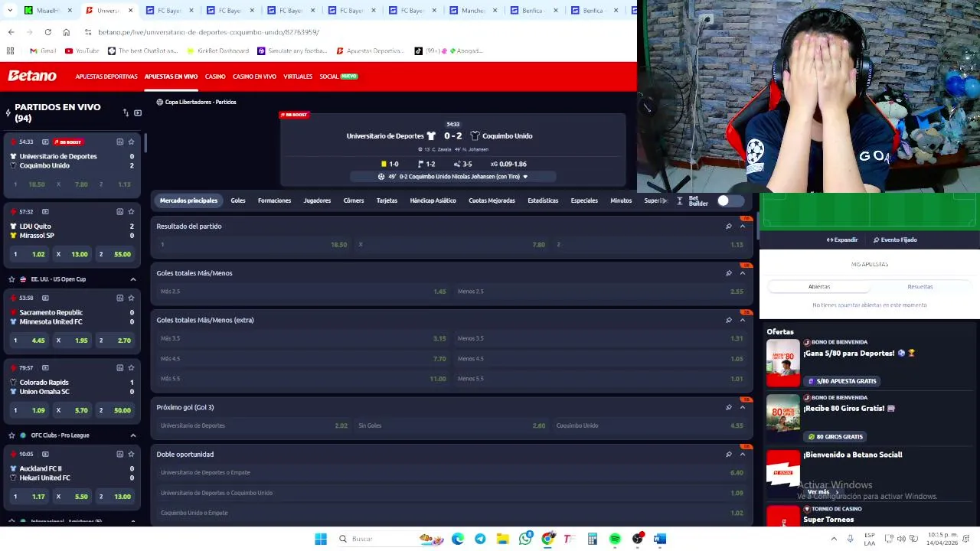Pin the Goles totales Más/Menos (extra) market
The image size is (980, 551).
pyautogui.click(x=728, y=320)
